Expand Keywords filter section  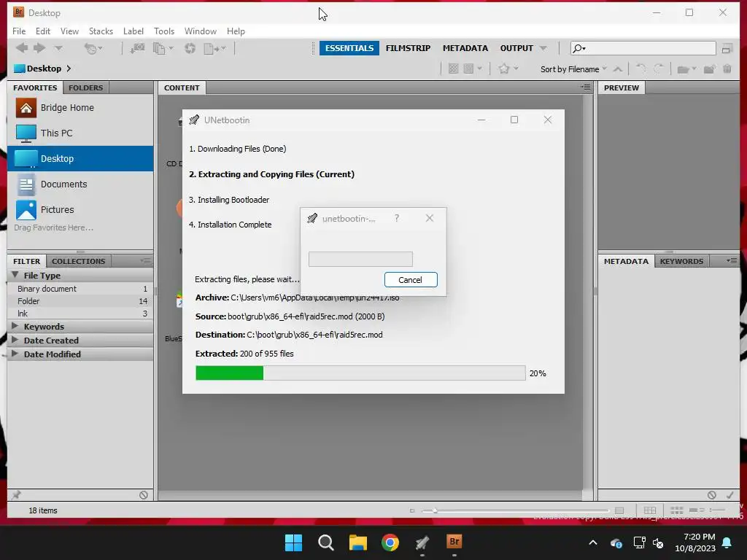point(15,326)
